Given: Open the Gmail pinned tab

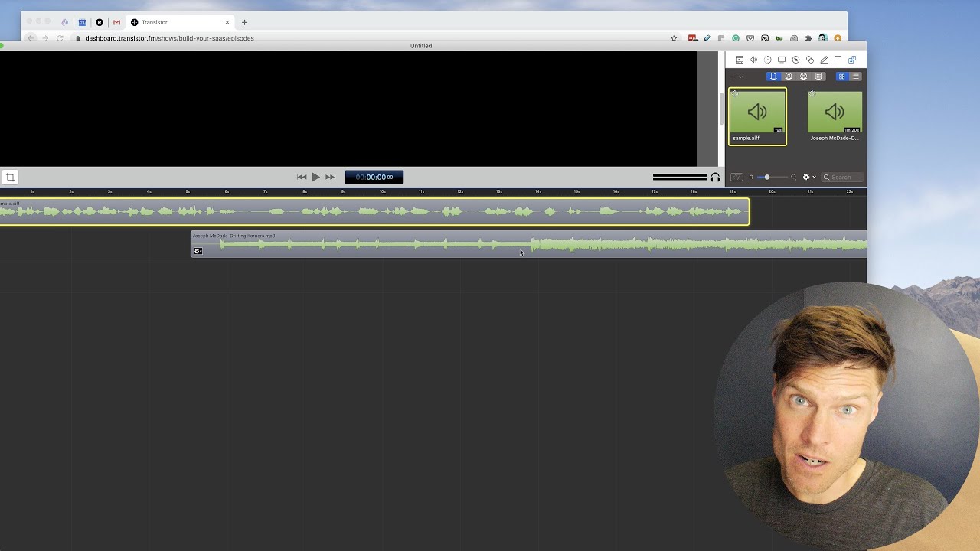Looking at the screenshot, I should click(x=116, y=22).
